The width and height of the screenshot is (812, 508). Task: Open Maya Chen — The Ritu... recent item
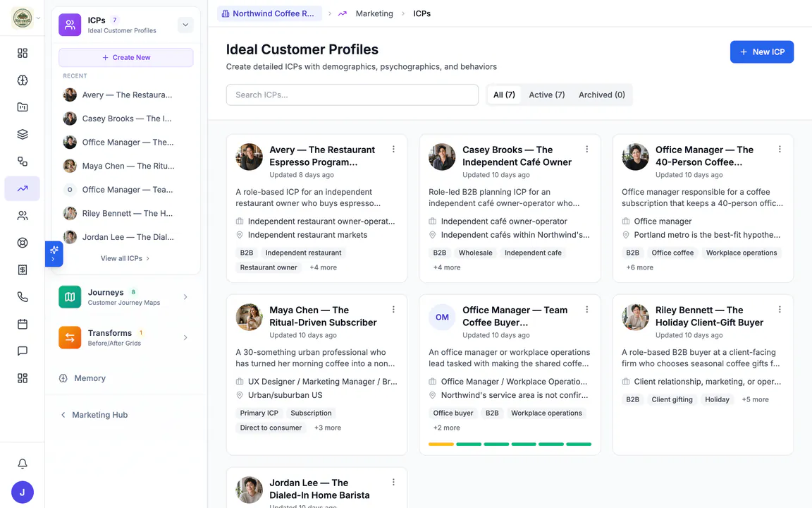(x=126, y=166)
